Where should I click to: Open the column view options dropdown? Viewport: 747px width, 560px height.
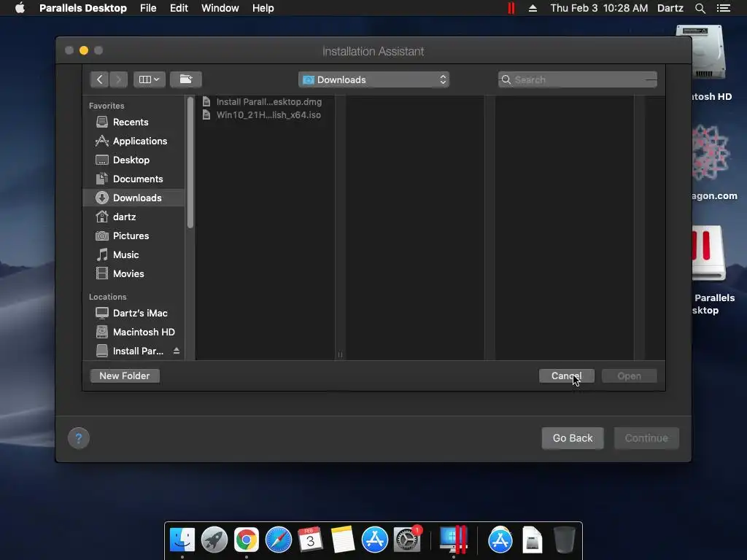[149, 79]
